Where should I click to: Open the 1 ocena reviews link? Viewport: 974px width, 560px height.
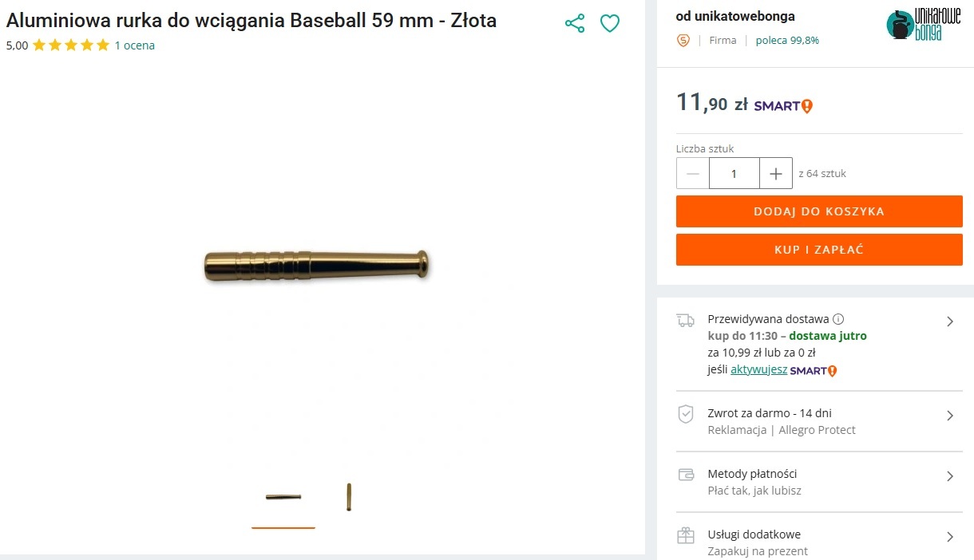(x=135, y=45)
